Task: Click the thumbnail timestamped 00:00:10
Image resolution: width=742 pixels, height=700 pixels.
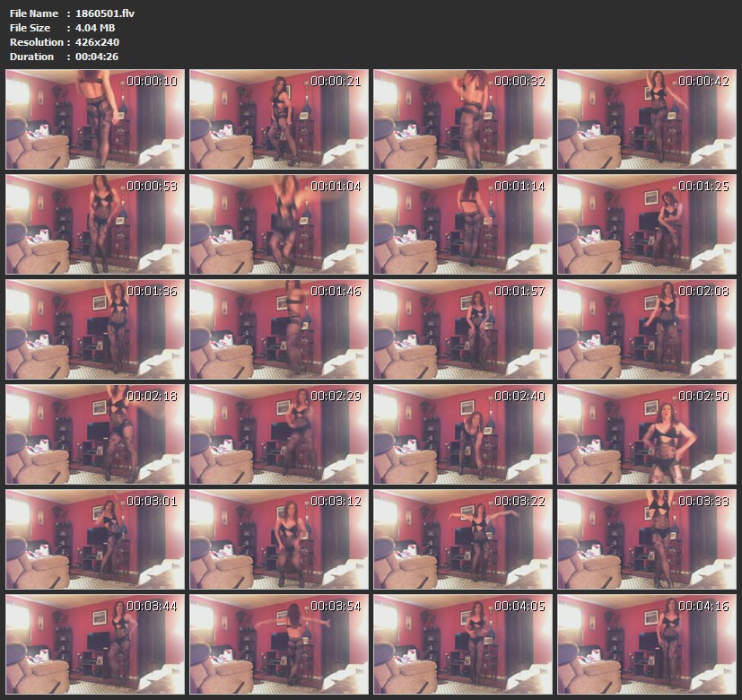Action: pyautogui.click(x=95, y=119)
